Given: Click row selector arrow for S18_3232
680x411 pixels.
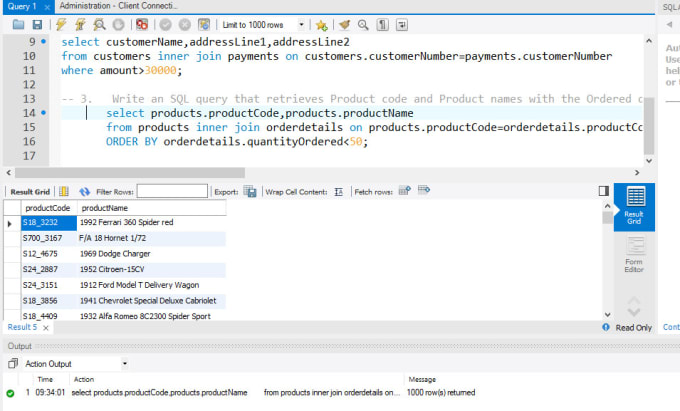Looking at the screenshot, I should pyautogui.click(x=10, y=224).
